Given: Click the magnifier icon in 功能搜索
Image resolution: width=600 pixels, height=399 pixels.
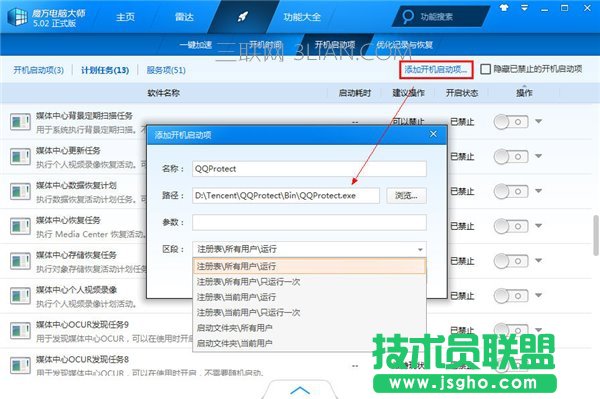Looking at the screenshot, I should click(408, 17).
